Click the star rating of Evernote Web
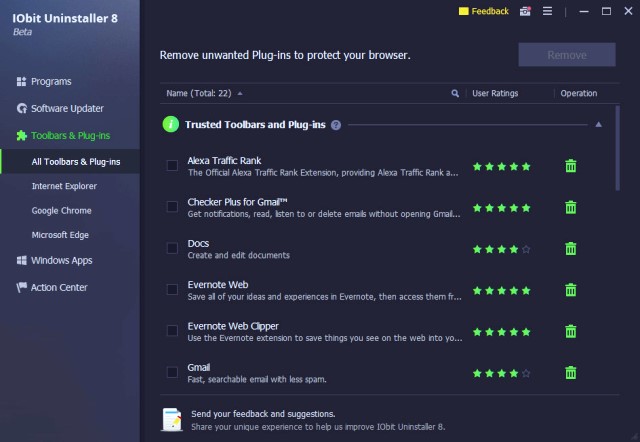This screenshot has width=640, height=442. click(x=502, y=291)
